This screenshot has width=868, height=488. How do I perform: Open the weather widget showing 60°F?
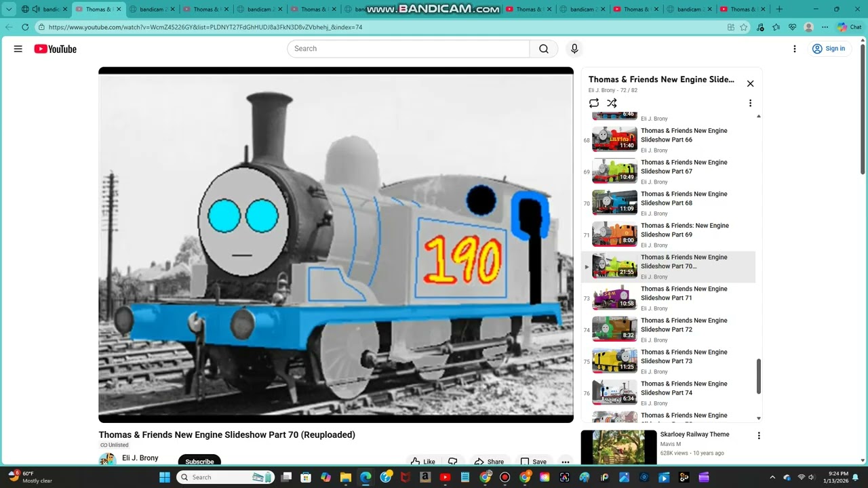[x=30, y=477]
